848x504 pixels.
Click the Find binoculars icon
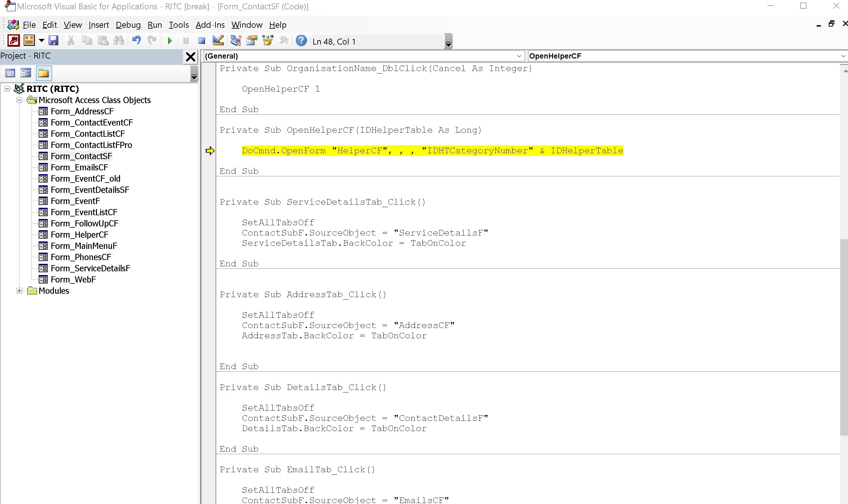click(x=118, y=41)
